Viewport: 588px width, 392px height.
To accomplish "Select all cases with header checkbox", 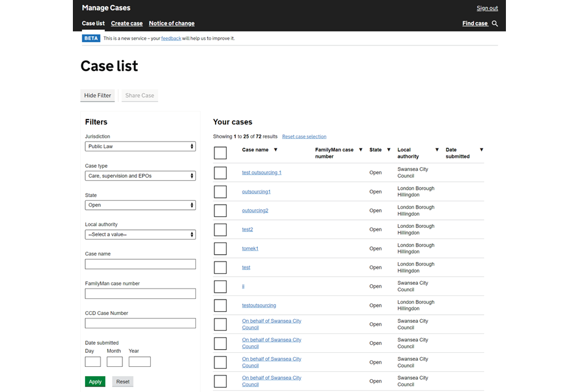I will point(220,153).
